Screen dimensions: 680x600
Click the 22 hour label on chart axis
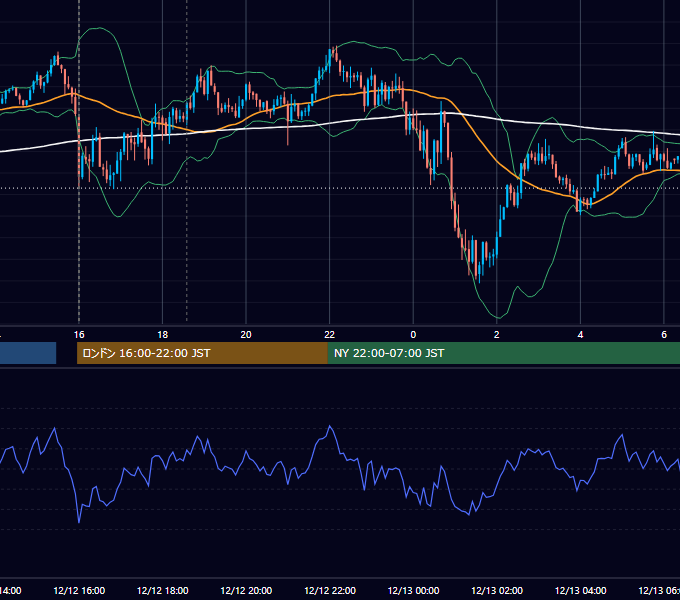pyautogui.click(x=330, y=335)
